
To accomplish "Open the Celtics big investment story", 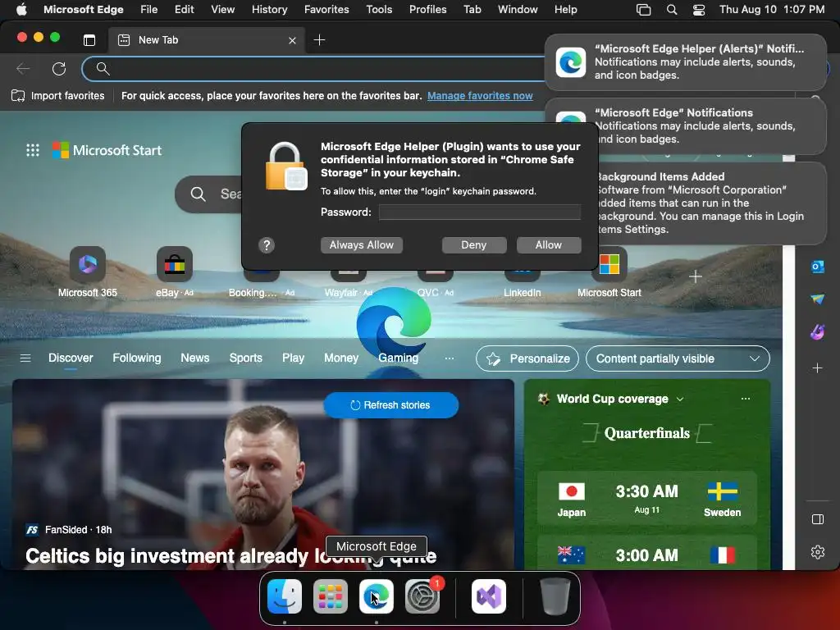I will pos(231,556).
